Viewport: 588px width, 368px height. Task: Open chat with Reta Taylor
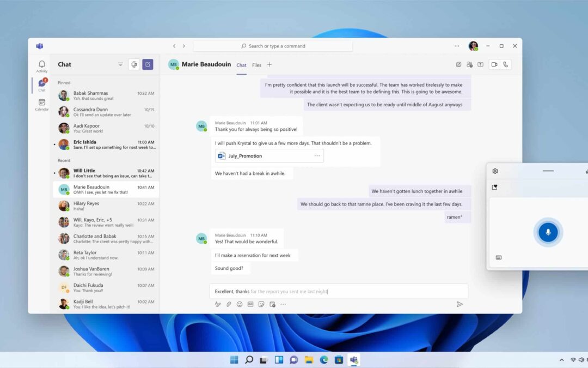[x=106, y=255]
